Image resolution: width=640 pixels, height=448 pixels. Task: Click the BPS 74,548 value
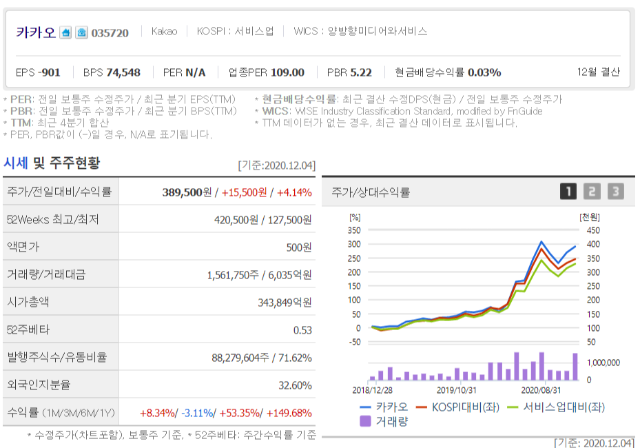(112, 73)
